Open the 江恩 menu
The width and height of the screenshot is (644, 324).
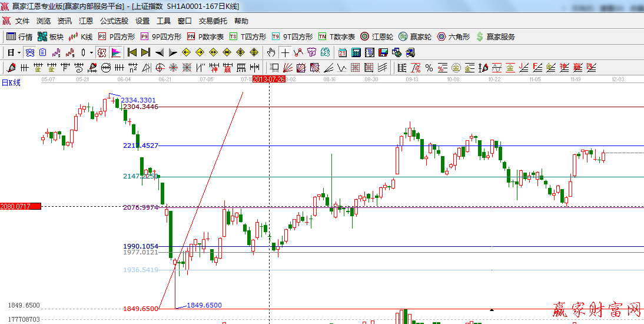[x=86, y=21]
